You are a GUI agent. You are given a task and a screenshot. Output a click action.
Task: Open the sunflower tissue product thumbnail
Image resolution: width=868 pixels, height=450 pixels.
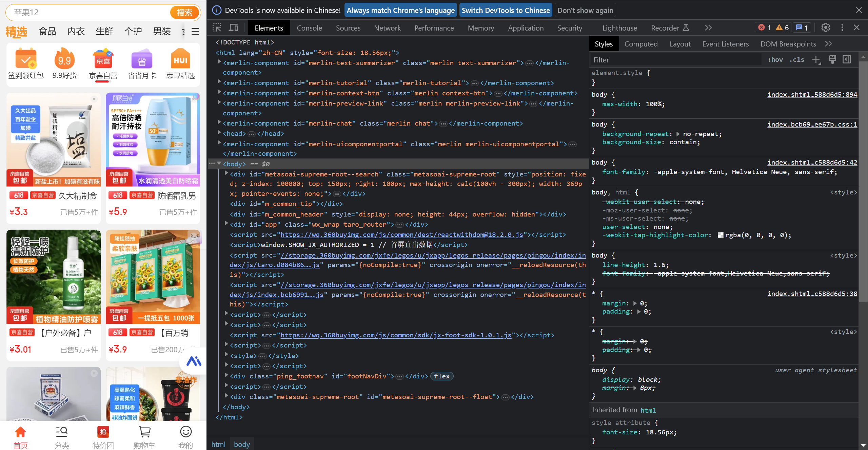[153, 277]
